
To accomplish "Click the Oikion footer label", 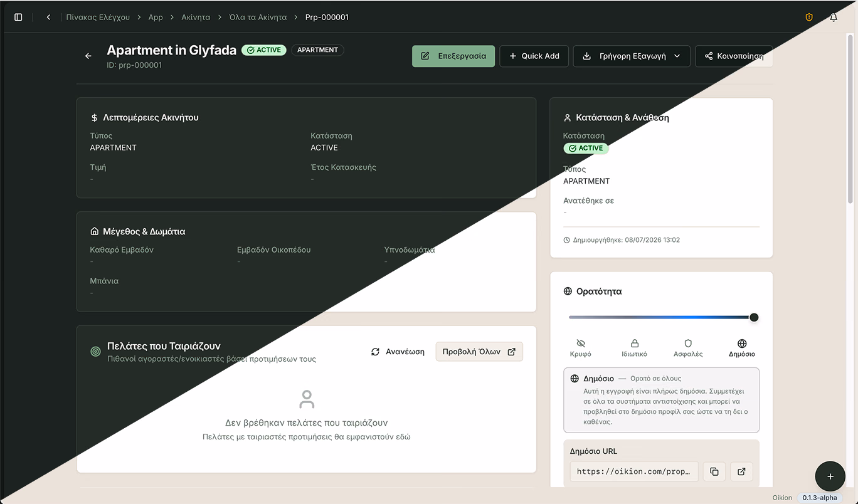I will click(782, 498).
